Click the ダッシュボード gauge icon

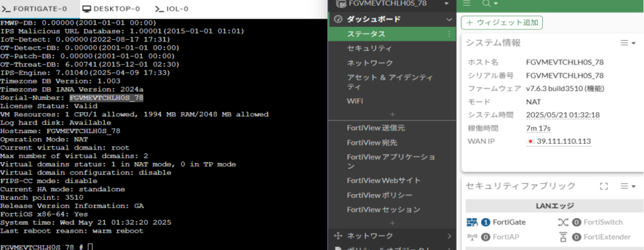pyautogui.click(x=338, y=19)
